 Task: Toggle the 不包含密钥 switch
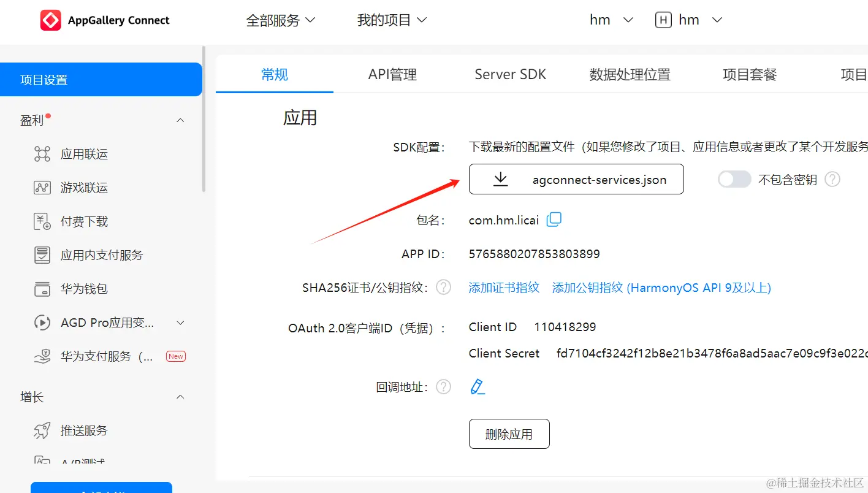tap(734, 179)
